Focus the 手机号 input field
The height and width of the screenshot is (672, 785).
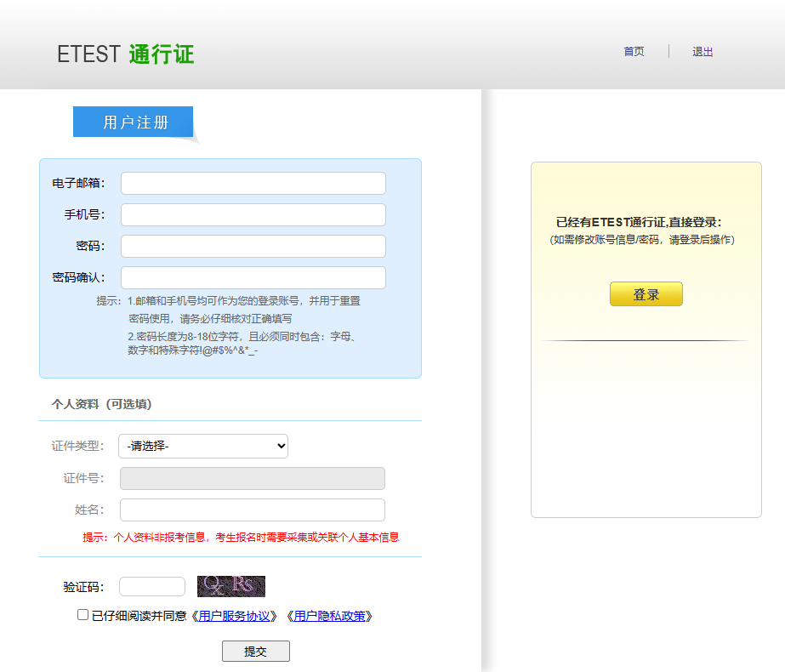253,215
